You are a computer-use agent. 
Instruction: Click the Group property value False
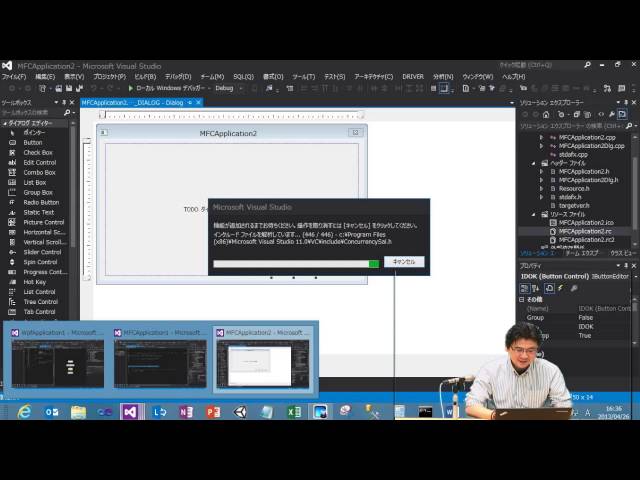click(x=585, y=318)
